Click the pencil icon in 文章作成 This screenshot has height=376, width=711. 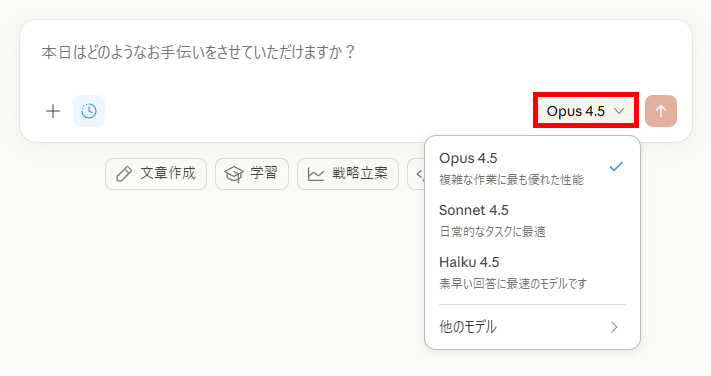coord(124,174)
